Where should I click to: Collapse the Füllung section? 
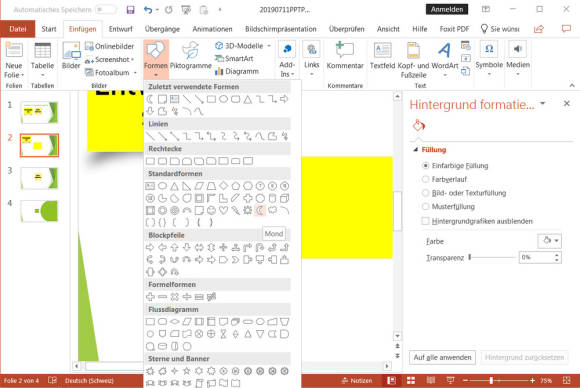coord(416,150)
